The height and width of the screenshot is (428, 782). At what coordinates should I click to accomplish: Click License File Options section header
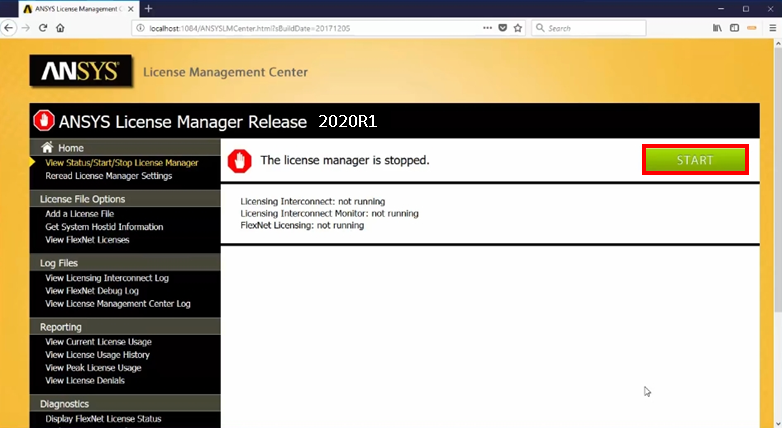point(125,199)
